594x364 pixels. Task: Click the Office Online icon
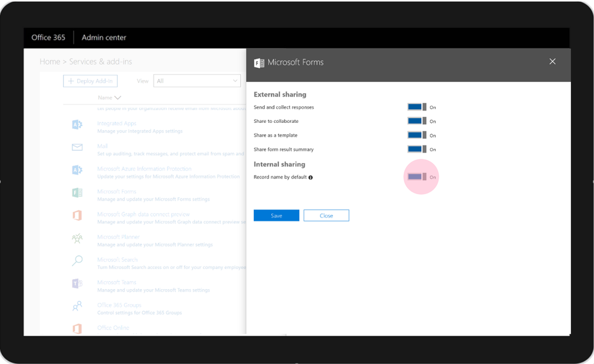pos(77,328)
